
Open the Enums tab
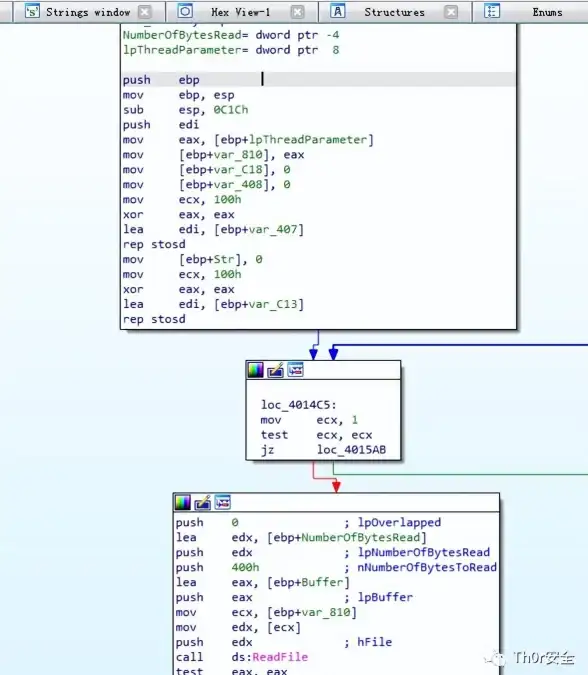pos(547,12)
